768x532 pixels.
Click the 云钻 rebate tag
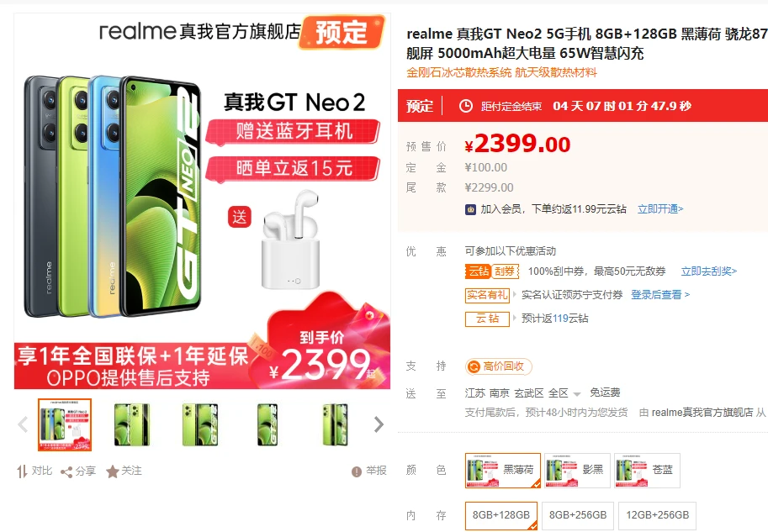[x=487, y=319]
